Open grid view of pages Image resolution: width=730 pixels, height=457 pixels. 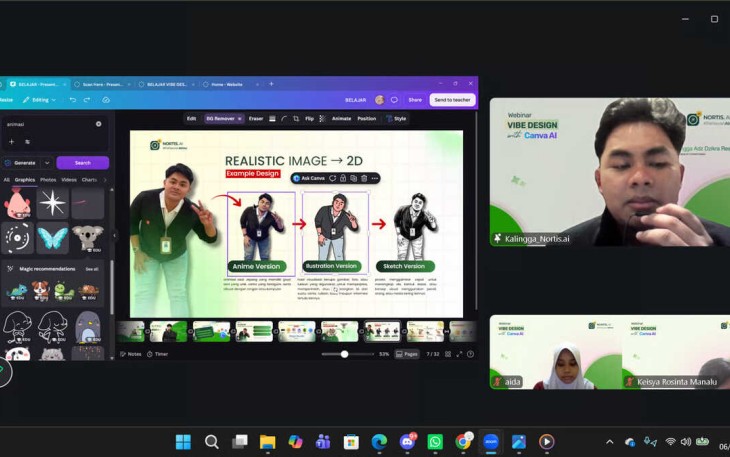(x=448, y=354)
